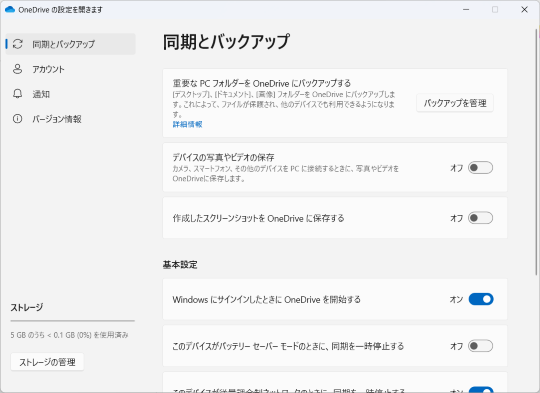Minimize the OneDrive settings window
The height and width of the screenshot is (393, 540).
466,10
